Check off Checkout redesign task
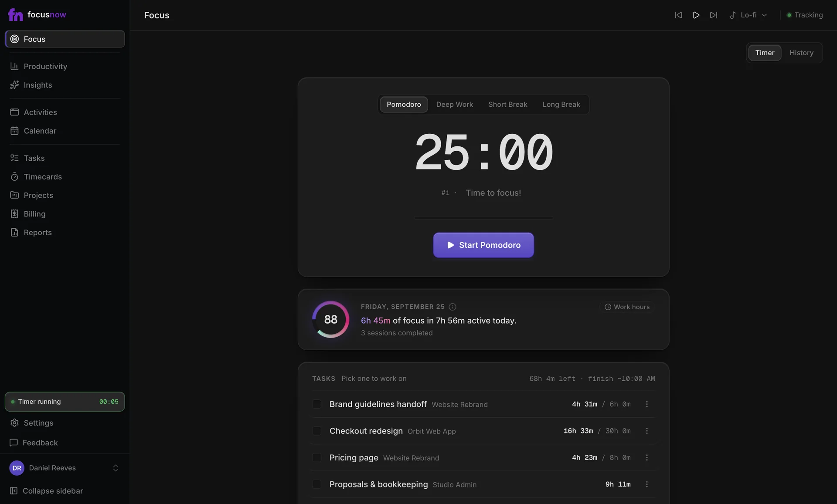The height and width of the screenshot is (504, 837). [317, 431]
